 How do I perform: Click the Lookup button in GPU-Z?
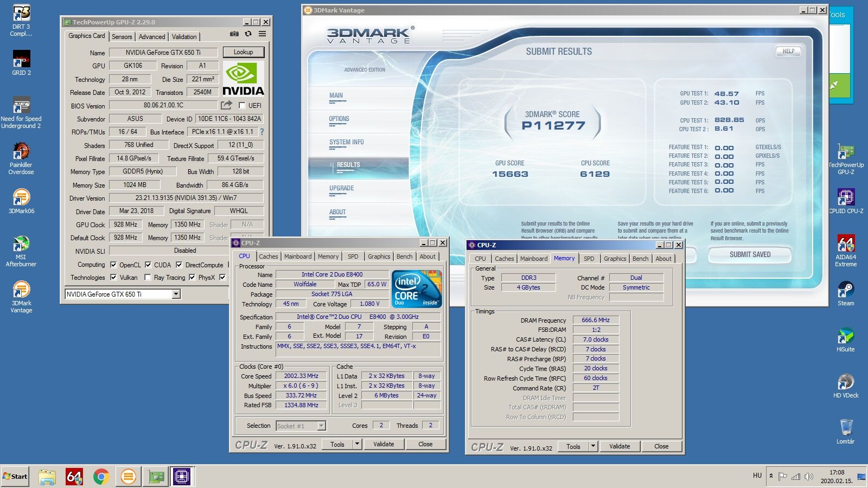(243, 52)
